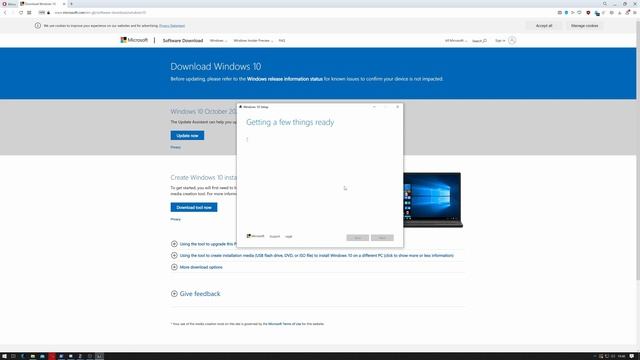The image size is (640, 360).
Task: Open the Support link in Setup dialog
Action: 275,236
